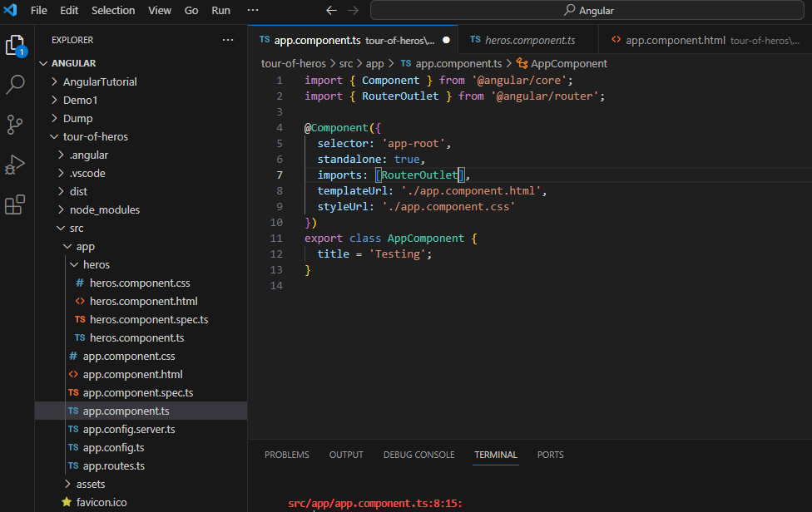The width and height of the screenshot is (812, 512).
Task: Click the AppComponent breadcrumb
Action: pos(568,63)
